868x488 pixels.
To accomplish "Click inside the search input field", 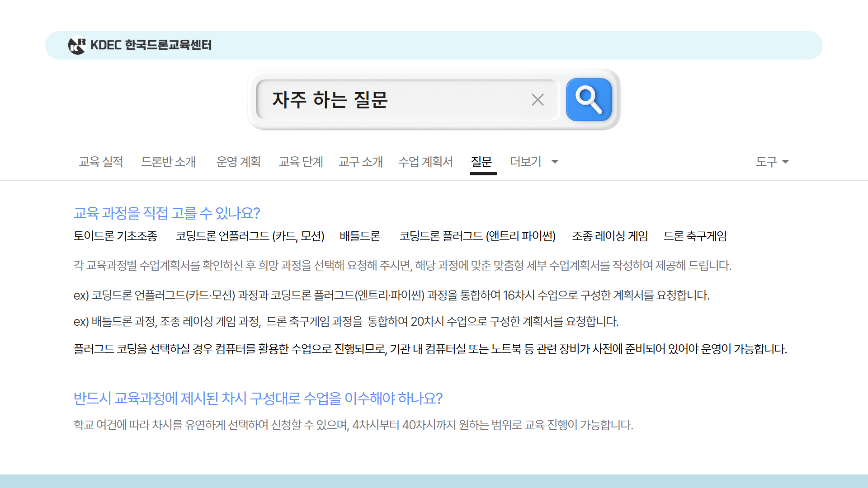I will coord(398,99).
